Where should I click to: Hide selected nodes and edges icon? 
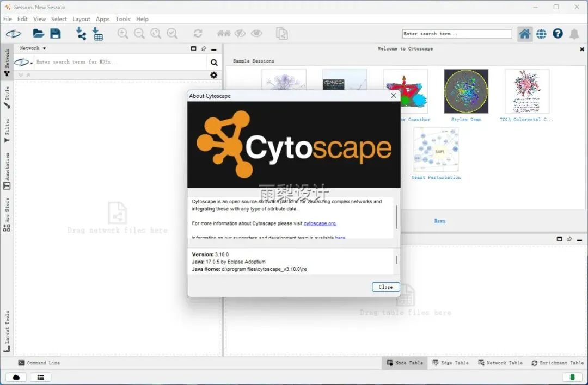pyautogui.click(x=240, y=34)
